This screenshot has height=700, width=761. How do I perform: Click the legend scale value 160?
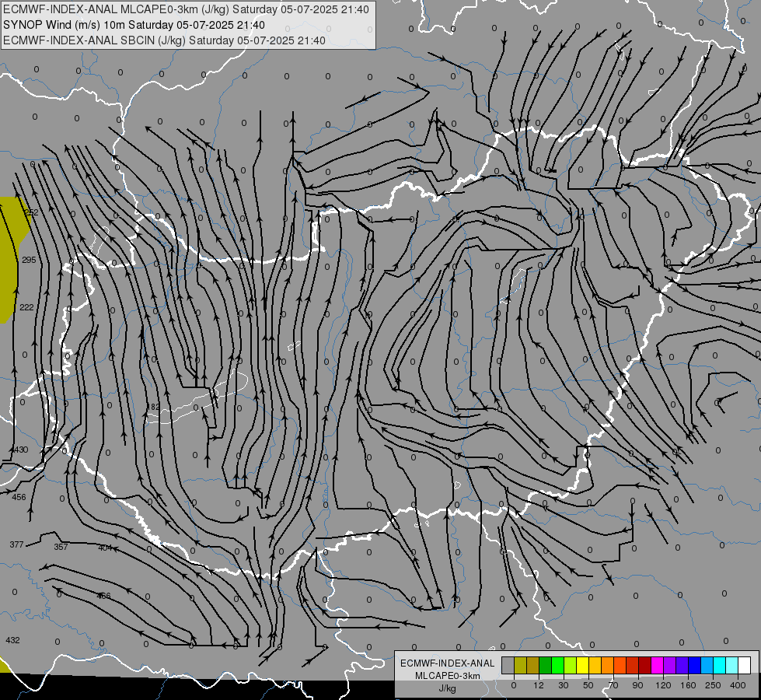click(x=688, y=686)
